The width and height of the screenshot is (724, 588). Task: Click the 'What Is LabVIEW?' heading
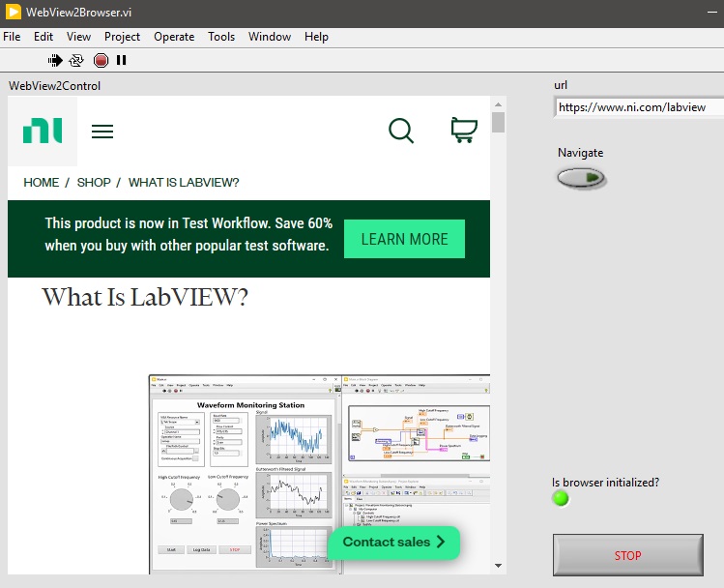pos(145,297)
